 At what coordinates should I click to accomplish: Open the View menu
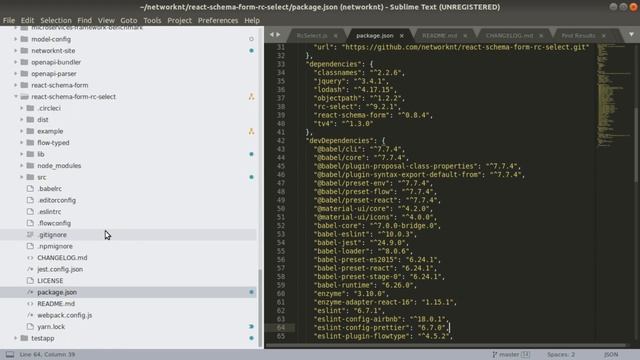click(106, 20)
